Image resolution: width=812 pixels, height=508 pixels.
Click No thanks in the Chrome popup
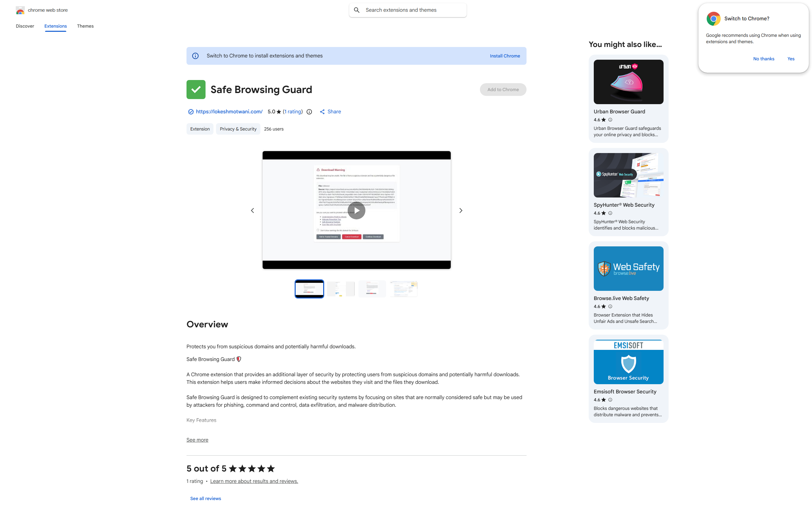point(764,59)
